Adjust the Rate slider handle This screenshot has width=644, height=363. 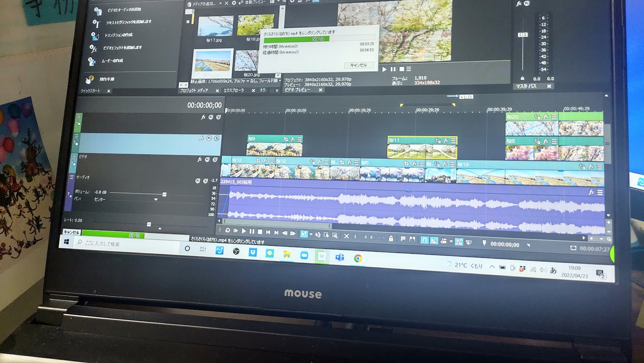(x=149, y=224)
